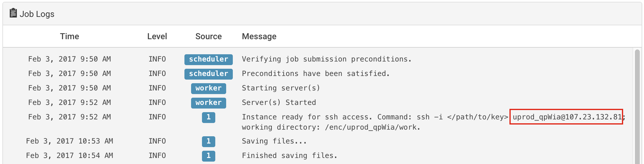Image resolution: width=644 pixels, height=164 pixels.
Task: Select the Source column header
Action: click(x=208, y=36)
